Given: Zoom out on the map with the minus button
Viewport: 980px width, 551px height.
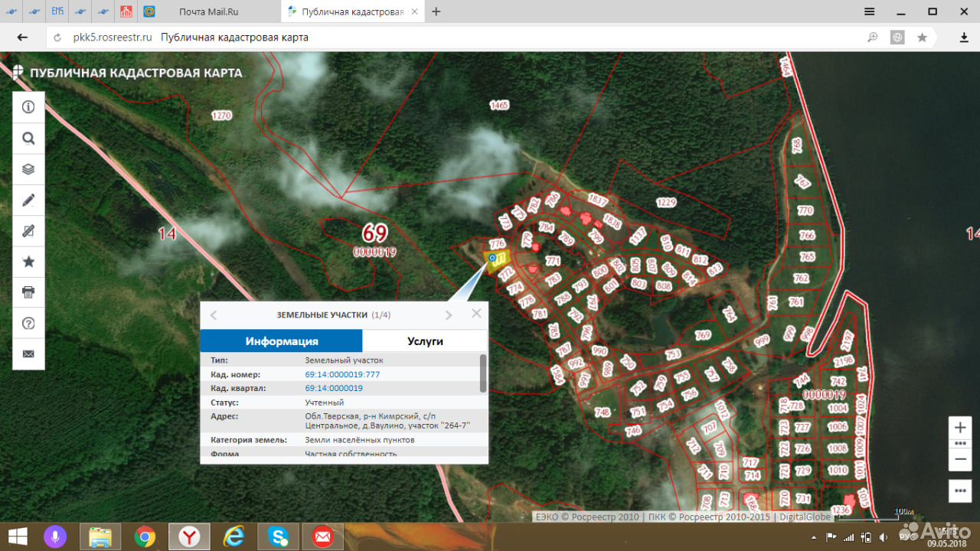Looking at the screenshot, I should (x=961, y=459).
